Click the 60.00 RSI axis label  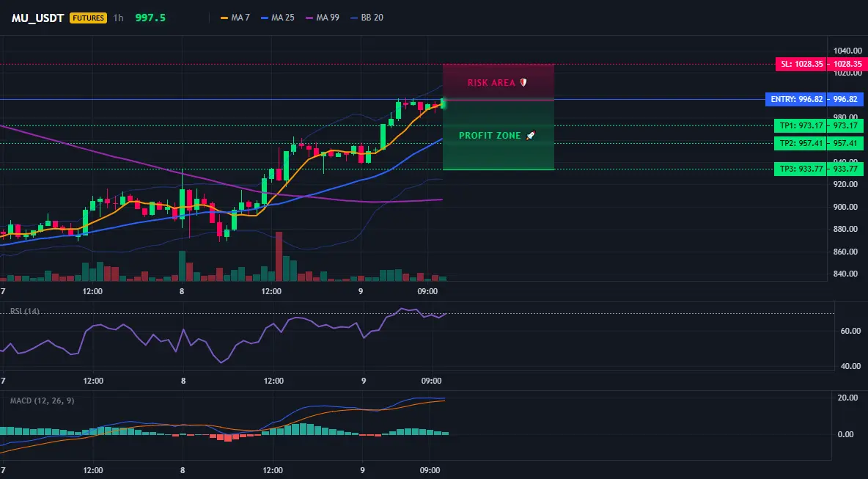tap(850, 331)
